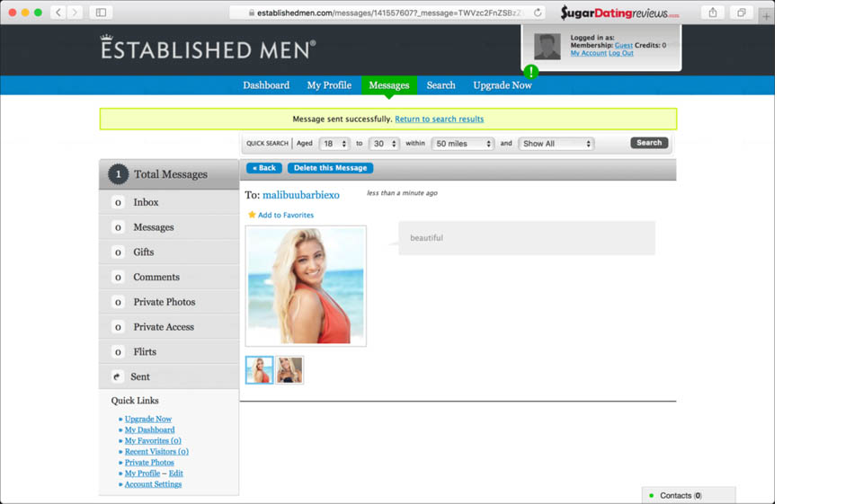Image resolution: width=863 pixels, height=504 pixels.
Task: Click the Established Men logo
Action: (208, 48)
